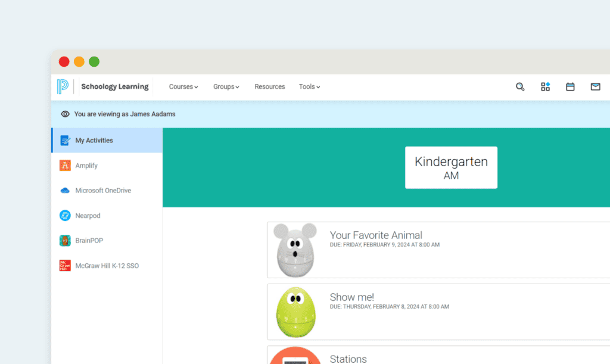Image resolution: width=610 pixels, height=364 pixels.
Task: Open the app launcher grid icon
Action: coord(545,86)
